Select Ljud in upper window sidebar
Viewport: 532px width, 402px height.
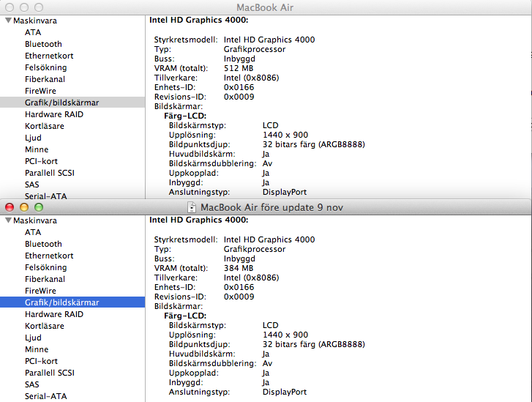[x=33, y=138]
